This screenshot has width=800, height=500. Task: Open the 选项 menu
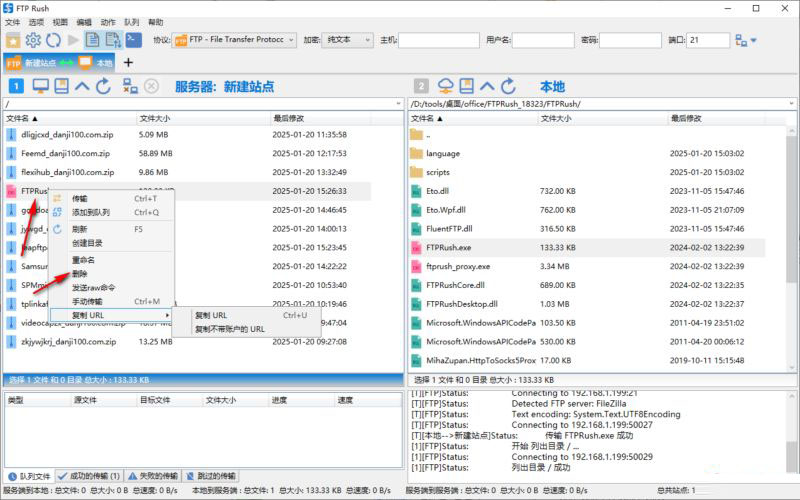tap(36, 22)
